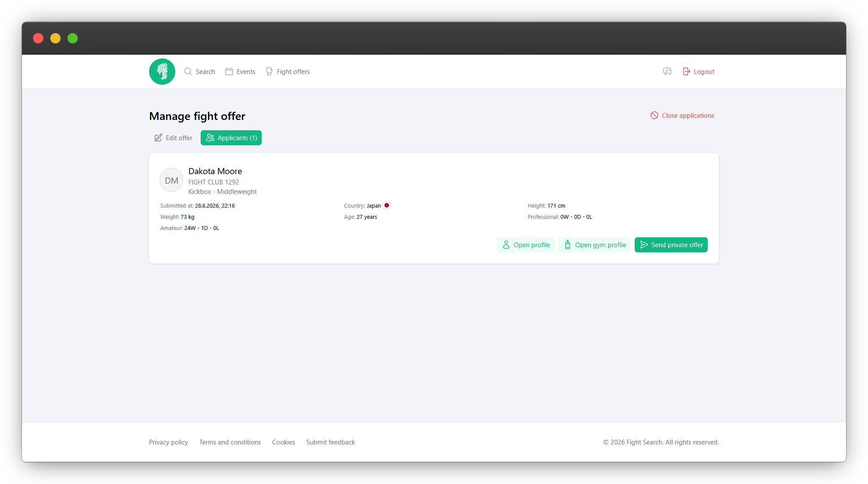Image resolution: width=868 pixels, height=484 pixels.
Task: Click the professional record 0W - 0D - 0L
Action: (x=576, y=217)
